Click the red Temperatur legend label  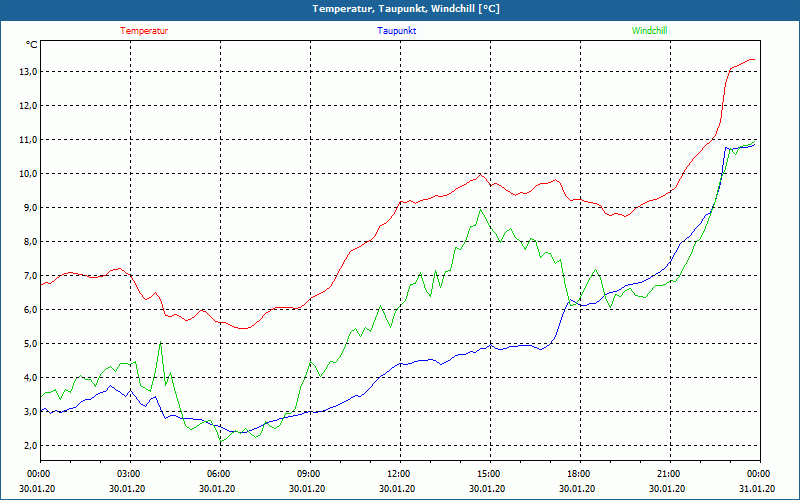click(144, 31)
